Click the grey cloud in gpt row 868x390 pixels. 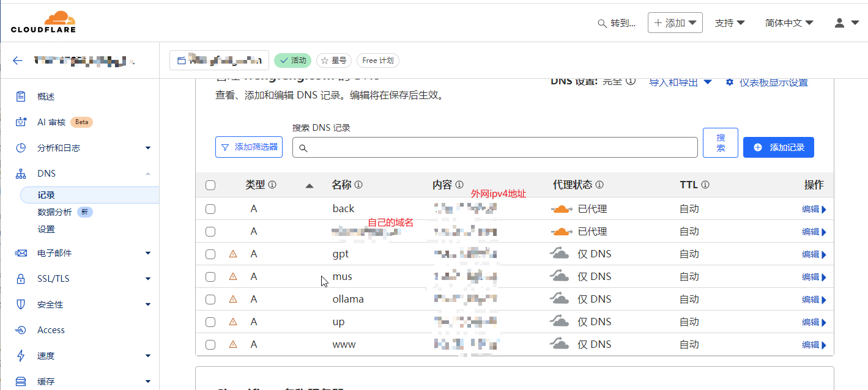click(559, 252)
